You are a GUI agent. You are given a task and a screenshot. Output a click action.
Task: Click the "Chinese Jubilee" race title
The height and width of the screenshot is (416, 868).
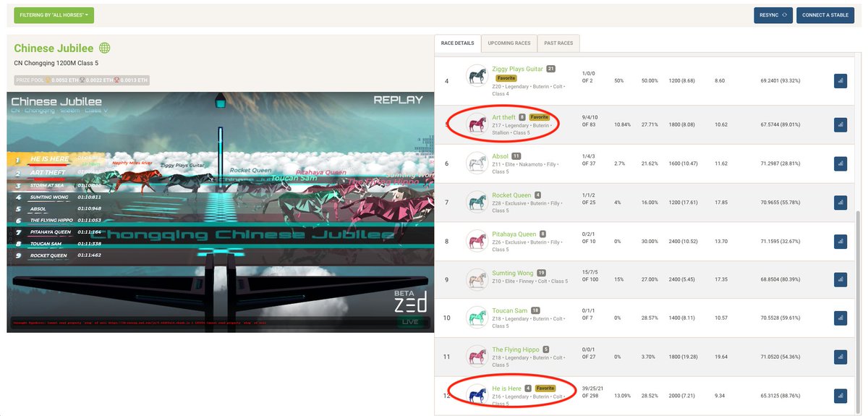54,48
